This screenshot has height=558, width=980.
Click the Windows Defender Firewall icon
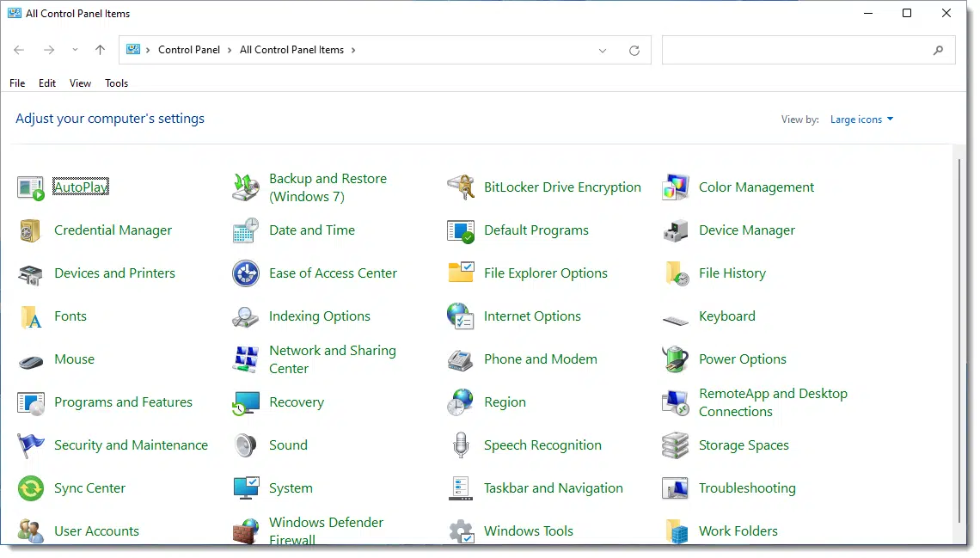[x=246, y=531]
